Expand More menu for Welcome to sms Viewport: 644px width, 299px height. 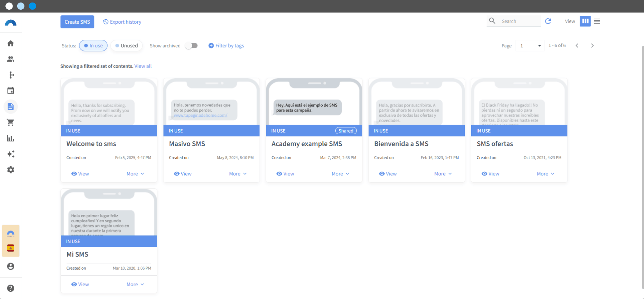click(x=135, y=174)
